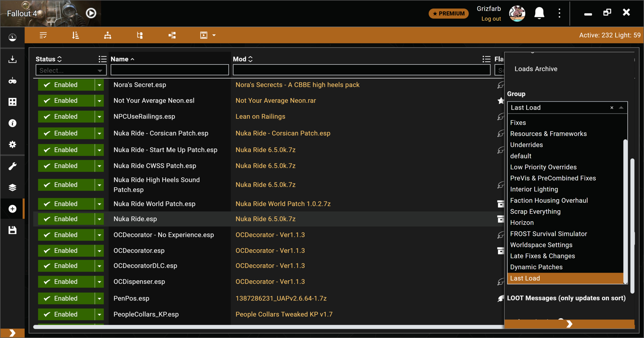Clear the Last Load group selection
Image resolution: width=644 pixels, height=338 pixels.
[x=612, y=108]
